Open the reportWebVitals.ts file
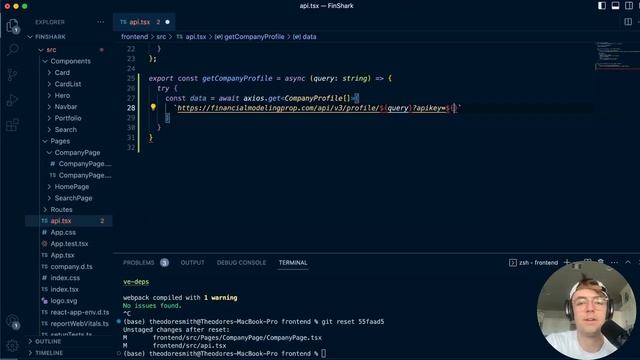Viewport: 640px width, 360px height. pyautogui.click(x=79, y=324)
